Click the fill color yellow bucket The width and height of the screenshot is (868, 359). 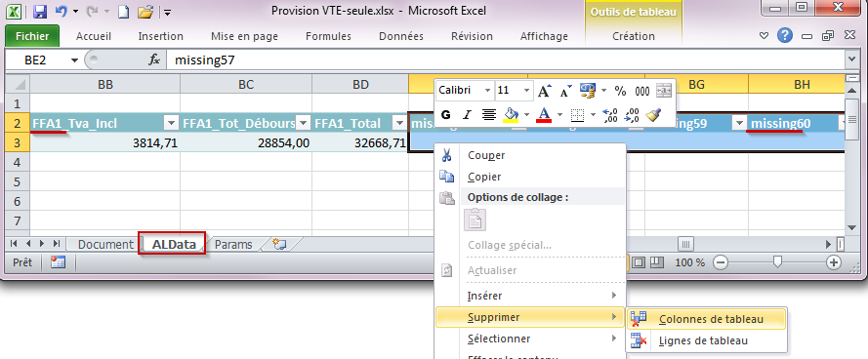pyautogui.click(x=511, y=115)
